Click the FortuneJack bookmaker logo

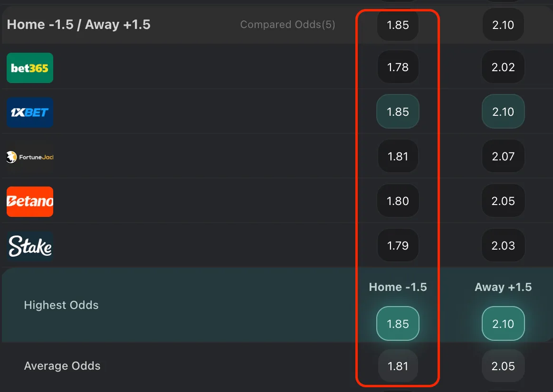[29, 156]
